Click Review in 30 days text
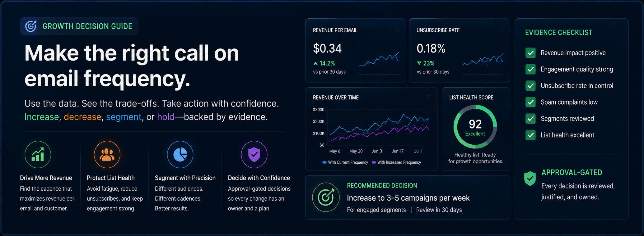 click(x=439, y=210)
